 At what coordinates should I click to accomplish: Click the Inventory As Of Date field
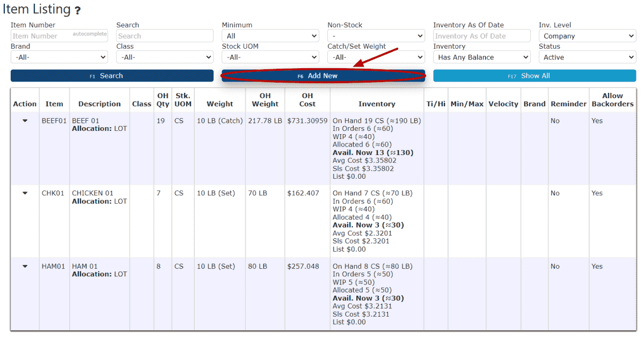tap(481, 36)
